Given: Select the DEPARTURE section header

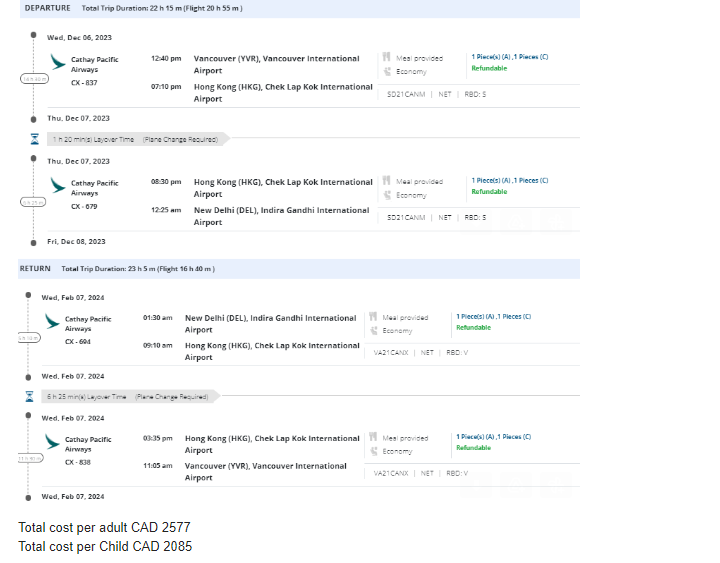Looking at the screenshot, I should click(47, 8).
